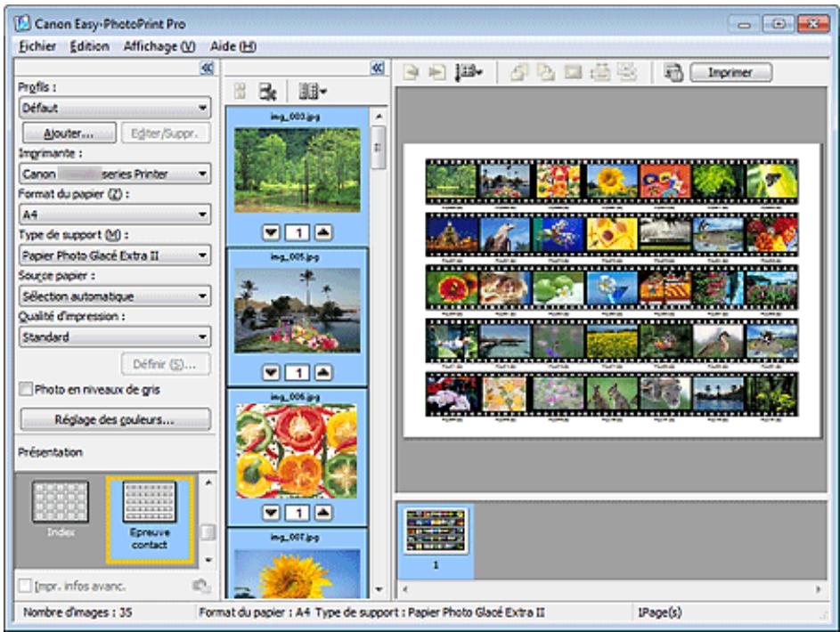Viewport: 840px width, 632px height.
Task: Decrease copies for img_006.jpg
Action: (x=271, y=513)
